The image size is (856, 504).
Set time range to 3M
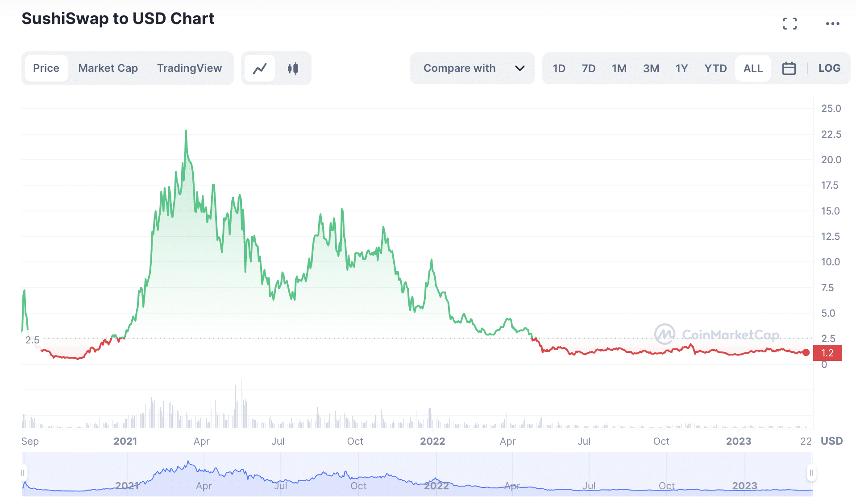(651, 68)
